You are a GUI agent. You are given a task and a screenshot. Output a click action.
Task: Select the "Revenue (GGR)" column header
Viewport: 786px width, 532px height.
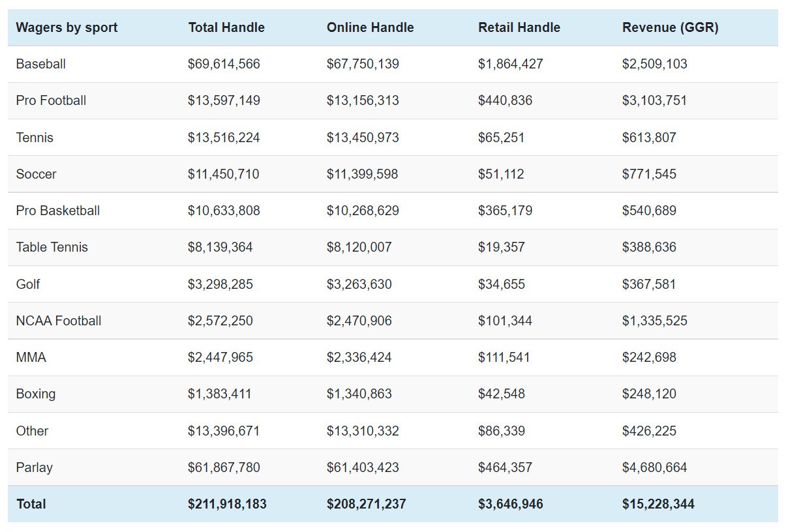click(670, 27)
